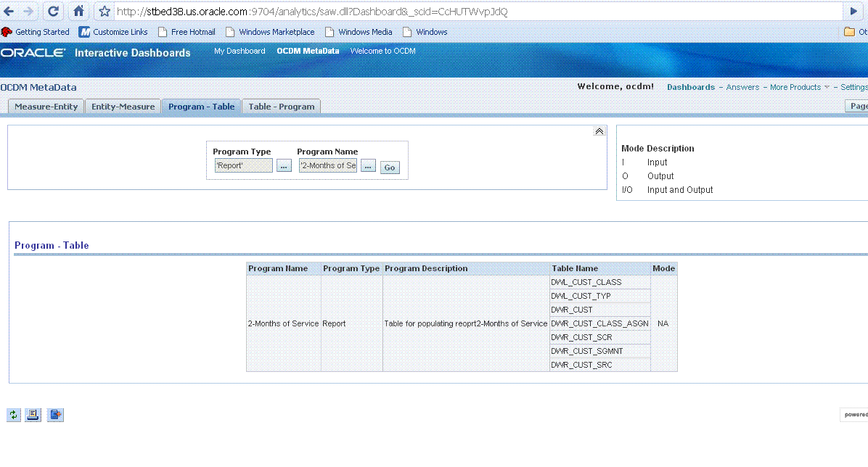Click the DWR_CUST_SRC table row

coord(599,365)
